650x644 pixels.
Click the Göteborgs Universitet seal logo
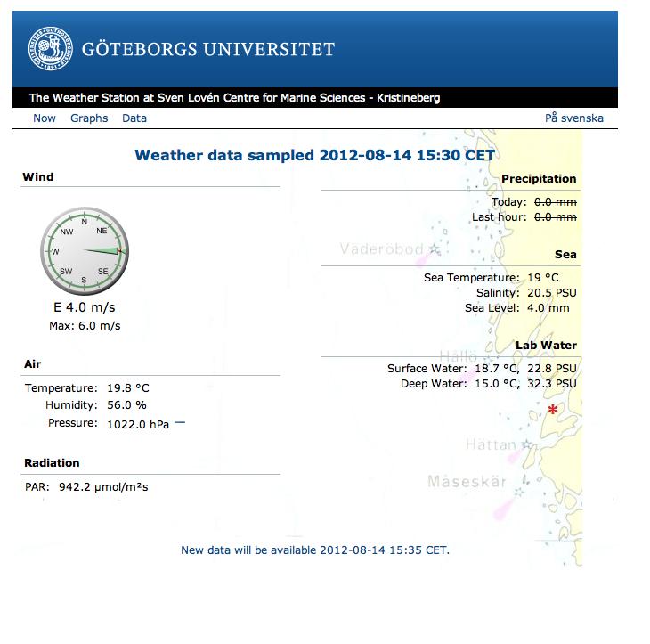pyautogui.click(x=51, y=48)
